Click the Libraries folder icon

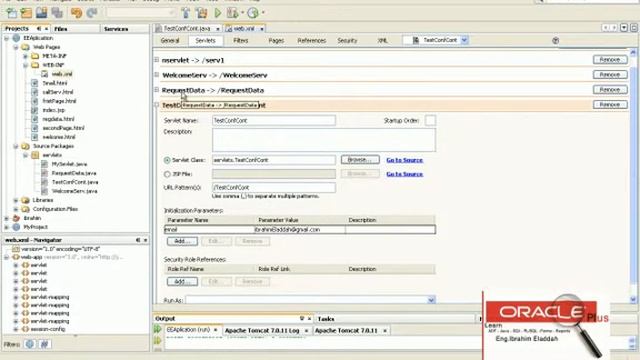(26, 200)
